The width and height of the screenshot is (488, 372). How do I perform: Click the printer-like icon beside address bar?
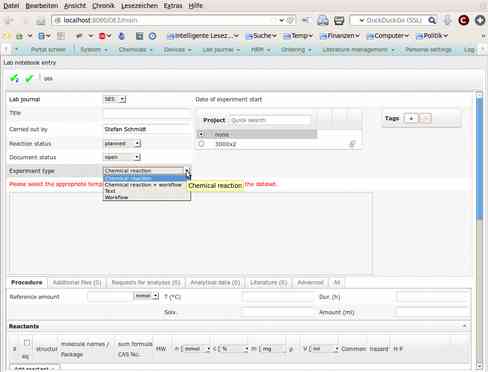point(323,20)
